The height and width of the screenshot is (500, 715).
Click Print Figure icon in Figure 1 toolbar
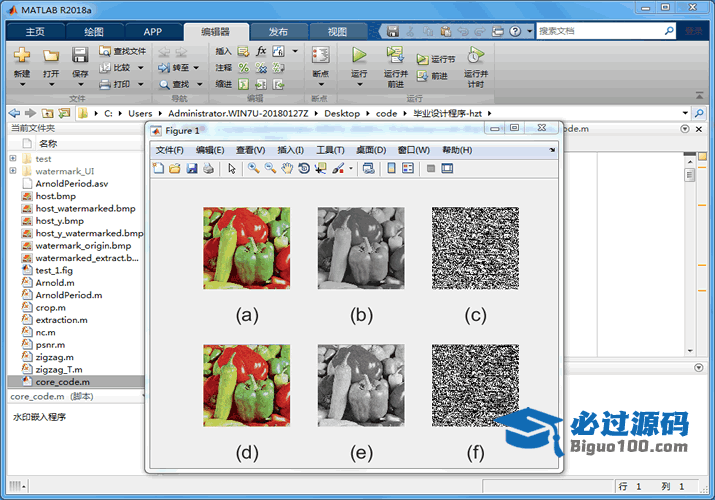tap(208, 169)
